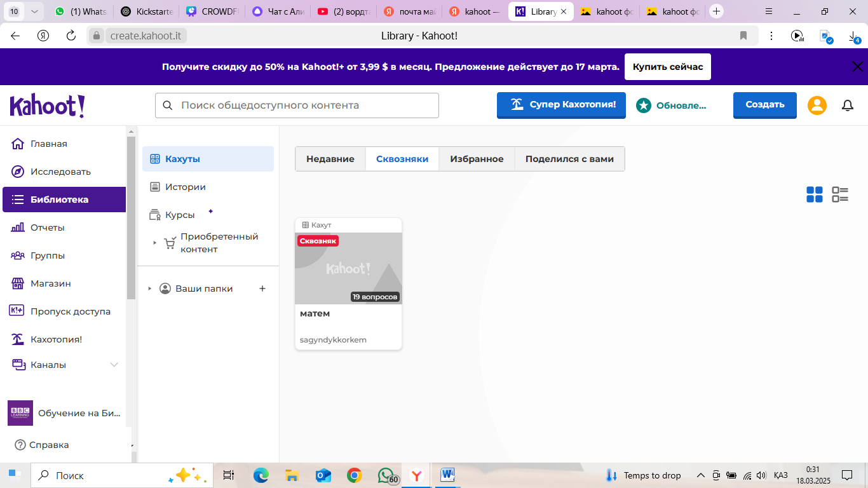Open a new browser tab

717,11
